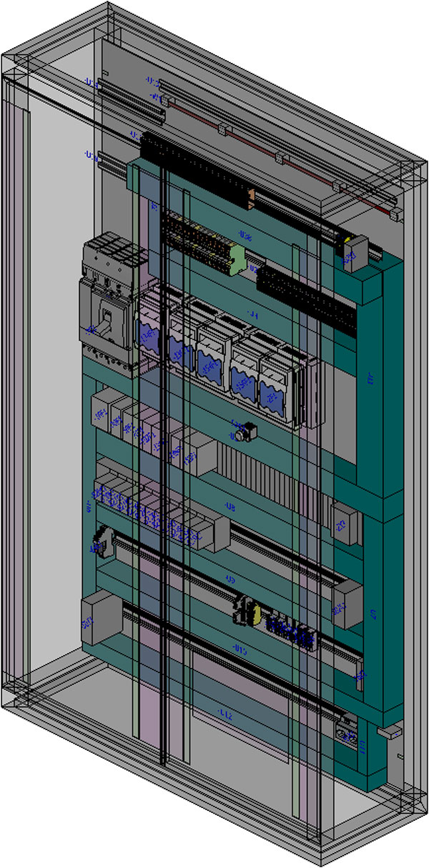Viewport: 429px width, 868px height.
Task: Select the -U12 label text
Action: click(225, 714)
